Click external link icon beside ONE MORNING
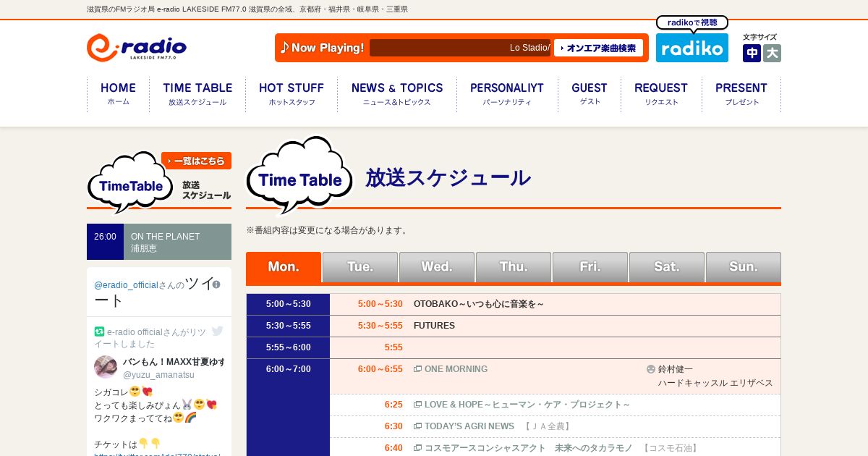This screenshot has height=456, width=868. (x=417, y=369)
